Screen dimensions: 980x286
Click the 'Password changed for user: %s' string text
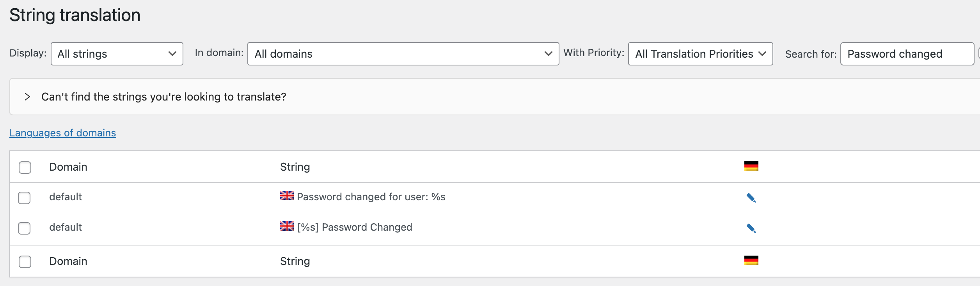(x=371, y=197)
